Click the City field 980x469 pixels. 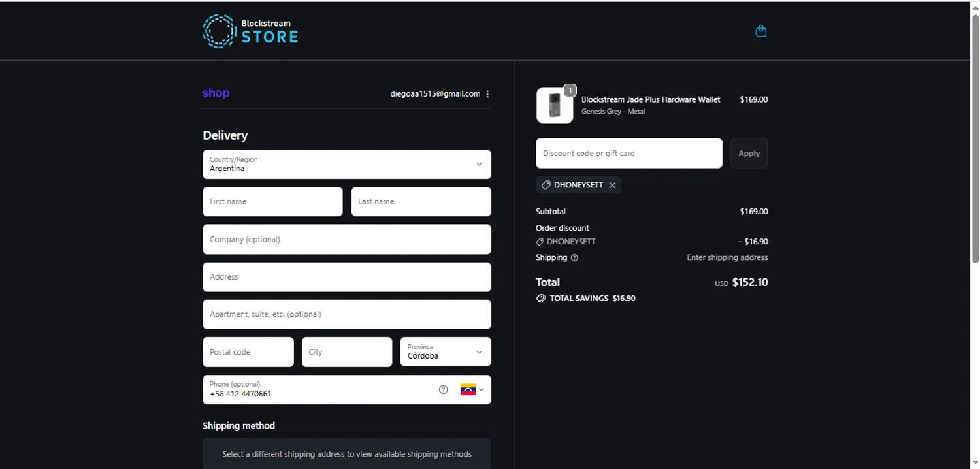pyautogui.click(x=347, y=352)
